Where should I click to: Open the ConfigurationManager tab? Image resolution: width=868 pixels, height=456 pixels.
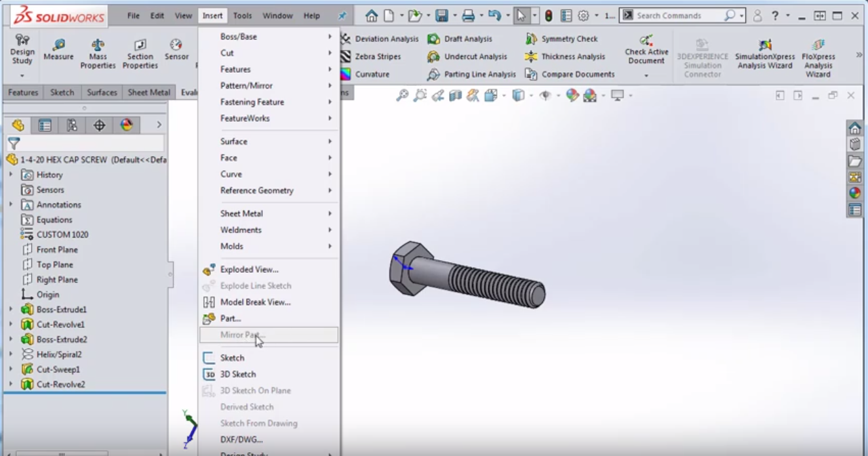pos(72,125)
